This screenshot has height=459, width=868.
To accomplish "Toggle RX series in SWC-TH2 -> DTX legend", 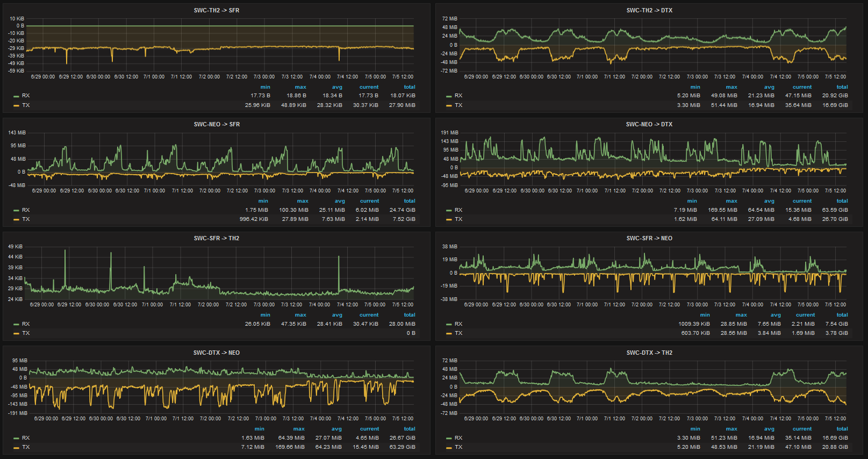I will click(458, 96).
